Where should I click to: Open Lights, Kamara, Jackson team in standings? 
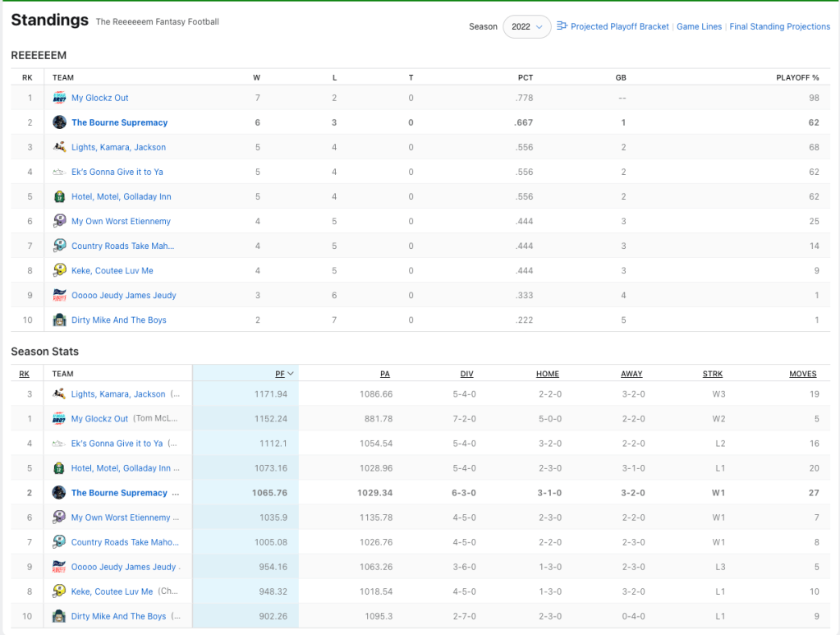point(118,147)
